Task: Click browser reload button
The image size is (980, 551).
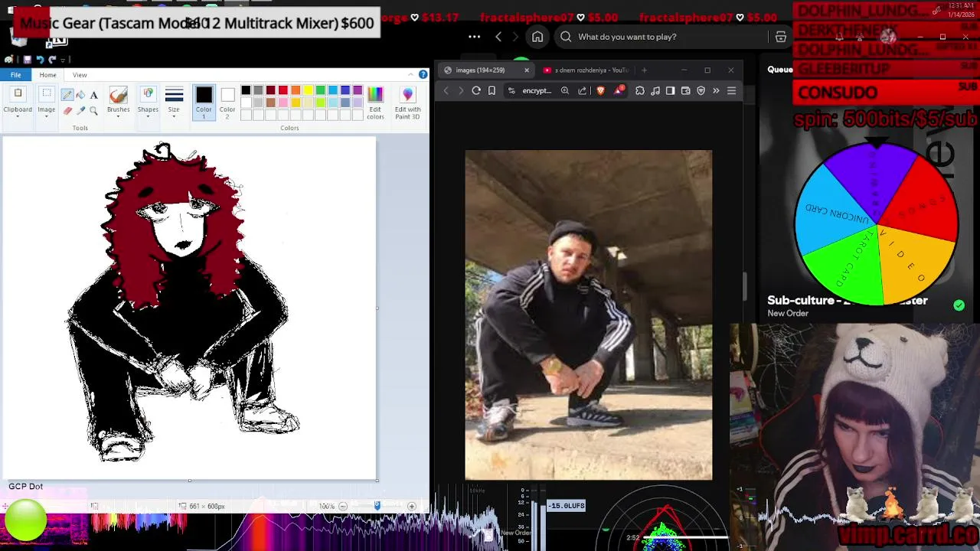Action: [476, 91]
